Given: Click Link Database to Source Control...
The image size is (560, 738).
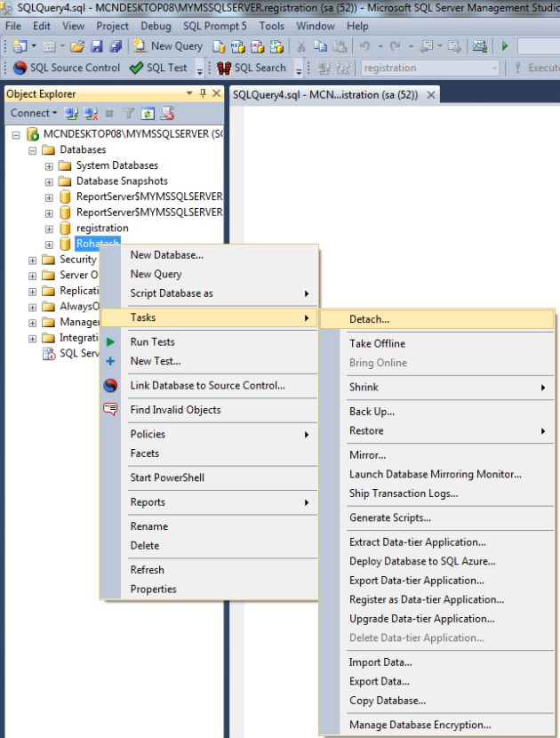Looking at the screenshot, I should (x=207, y=386).
